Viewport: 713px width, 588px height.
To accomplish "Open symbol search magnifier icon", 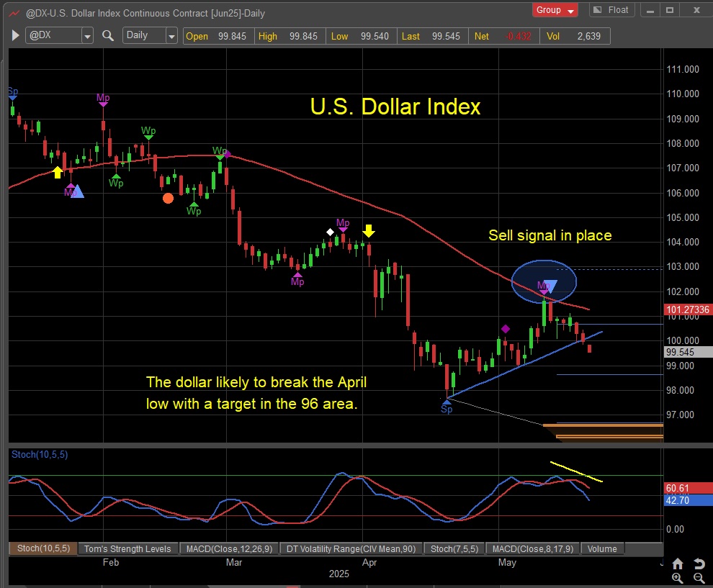I will [108, 35].
